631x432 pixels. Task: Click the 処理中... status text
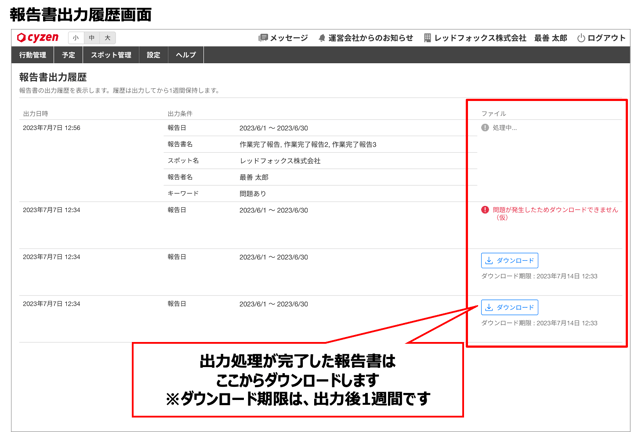point(505,128)
